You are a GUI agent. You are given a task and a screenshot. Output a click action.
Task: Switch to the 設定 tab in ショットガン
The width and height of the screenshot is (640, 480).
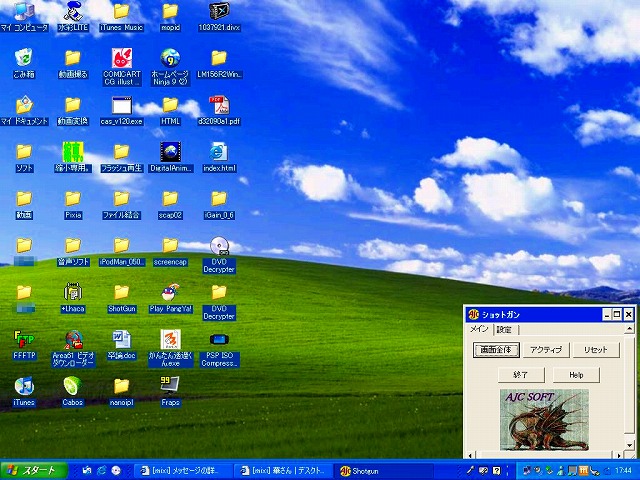[504, 329]
